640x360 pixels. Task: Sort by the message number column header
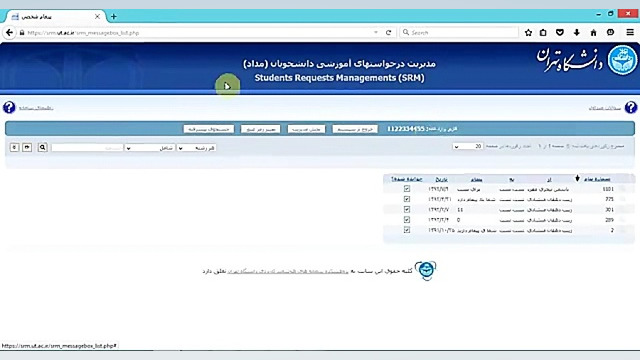coord(597,179)
